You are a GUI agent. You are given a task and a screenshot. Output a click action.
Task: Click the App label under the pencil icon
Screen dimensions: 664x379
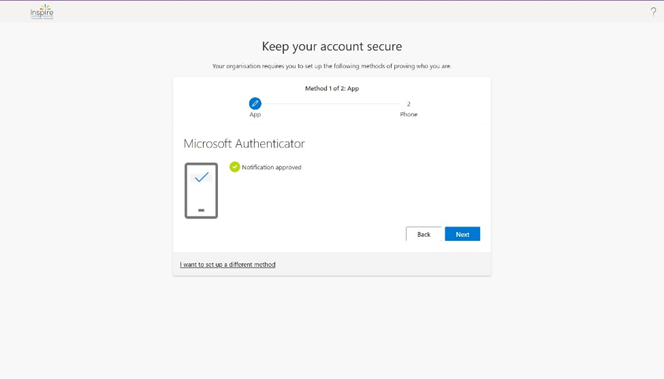(x=255, y=114)
